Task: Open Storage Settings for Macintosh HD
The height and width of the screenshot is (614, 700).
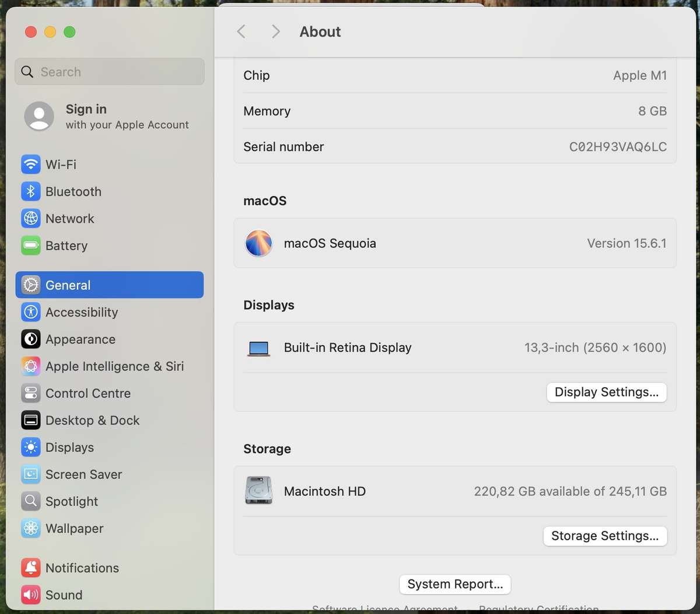Action: coord(605,536)
